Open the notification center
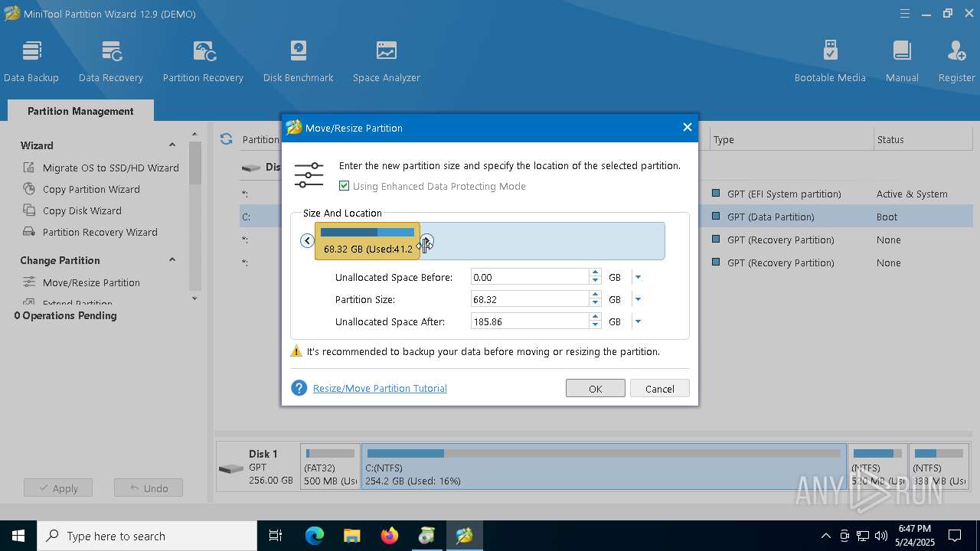Screen dimensions: 980x551 tap(955, 536)
